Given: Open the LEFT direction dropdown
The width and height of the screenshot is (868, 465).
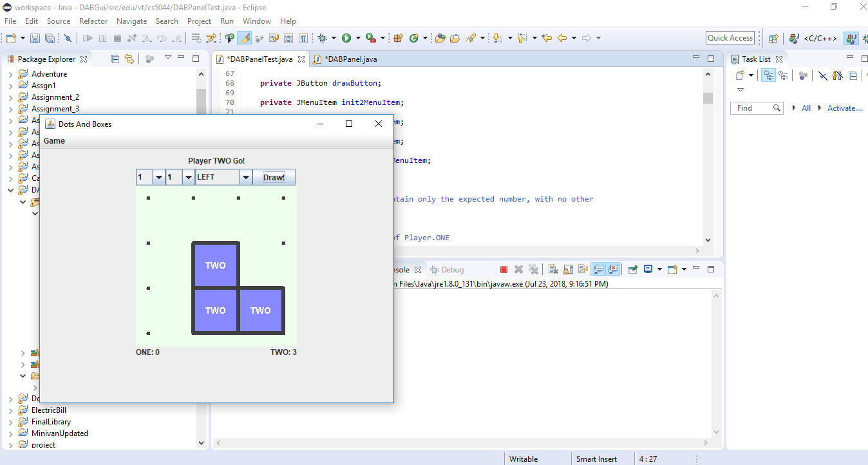Looking at the screenshot, I should [x=245, y=177].
